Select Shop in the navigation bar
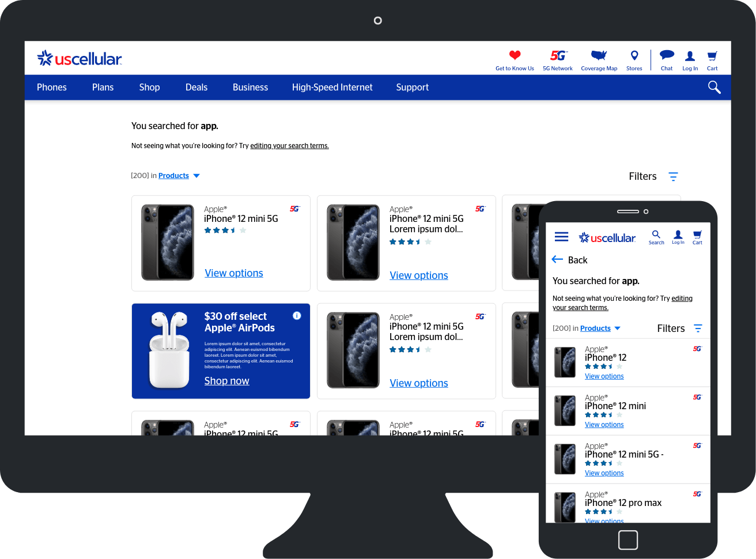The width and height of the screenshot is (756, 559). pyautogui.click(x=149, y=87)
